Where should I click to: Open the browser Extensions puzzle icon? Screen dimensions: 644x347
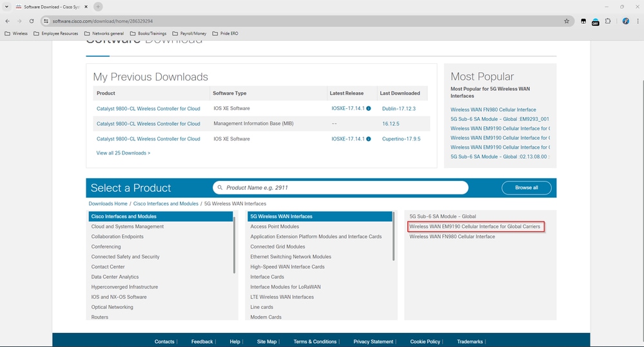[608, 21]
